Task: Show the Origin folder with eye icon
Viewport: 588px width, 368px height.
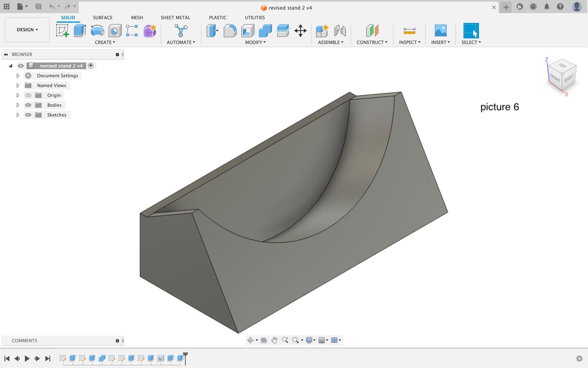Action: point(28,95)
